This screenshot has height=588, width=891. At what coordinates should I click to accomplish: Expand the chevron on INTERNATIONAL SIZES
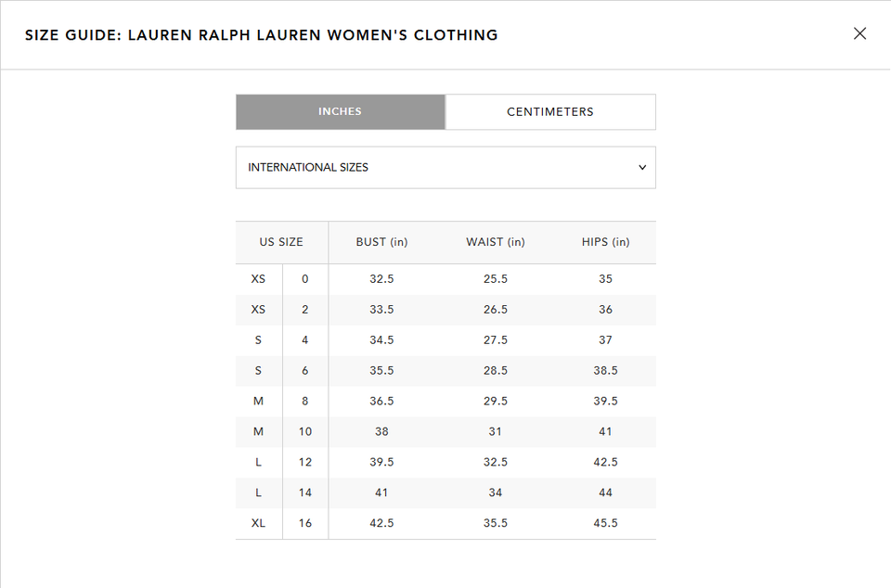[642, 167]
